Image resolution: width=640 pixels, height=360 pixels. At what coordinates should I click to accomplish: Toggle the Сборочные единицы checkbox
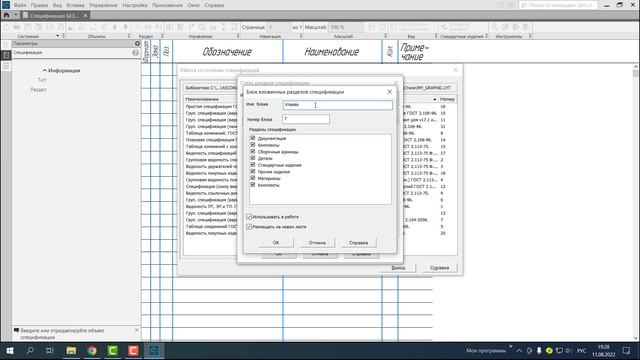click(x=253, y=151)
